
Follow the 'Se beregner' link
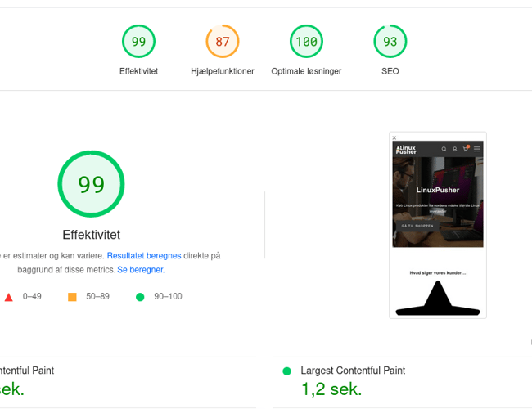pos(140,270)
